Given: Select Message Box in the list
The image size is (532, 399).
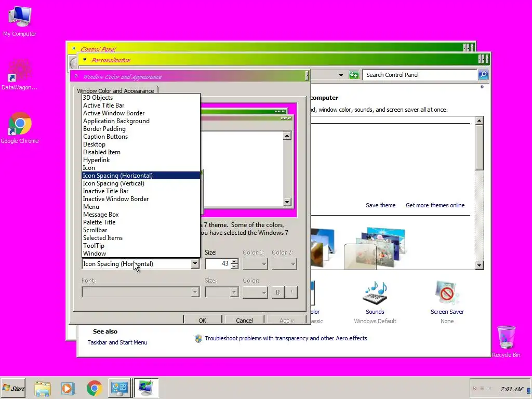Looking at the screenshot, I should 141,215.
